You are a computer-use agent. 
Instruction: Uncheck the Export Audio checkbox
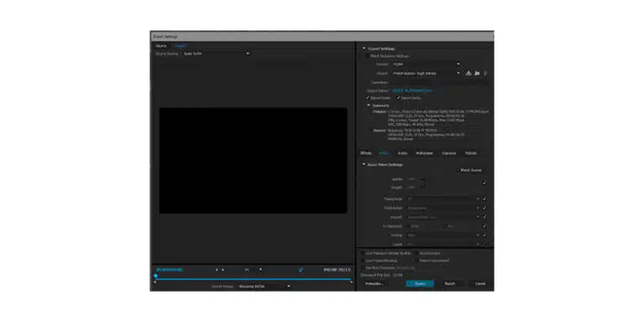(x=398, y=98)
